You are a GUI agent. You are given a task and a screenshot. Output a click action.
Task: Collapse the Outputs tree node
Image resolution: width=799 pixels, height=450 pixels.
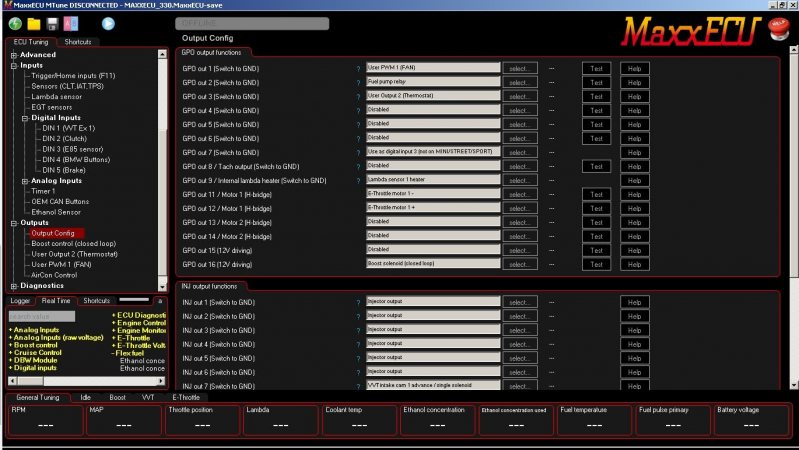click(14, 223)
